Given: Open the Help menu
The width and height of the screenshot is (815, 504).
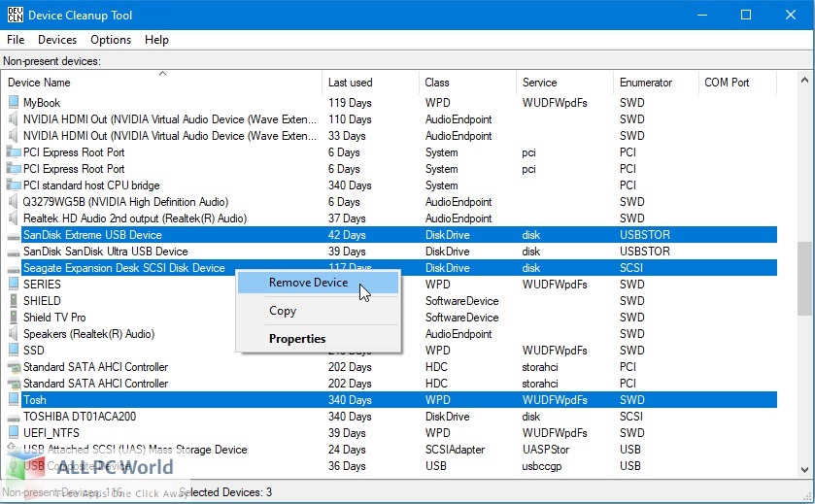Looking at the screenshot, I should 156,40.
